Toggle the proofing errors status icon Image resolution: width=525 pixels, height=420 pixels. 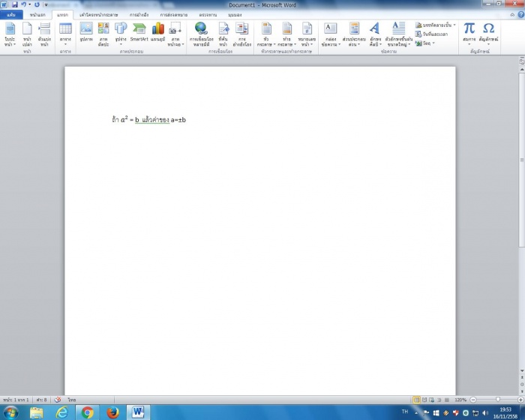57,400
